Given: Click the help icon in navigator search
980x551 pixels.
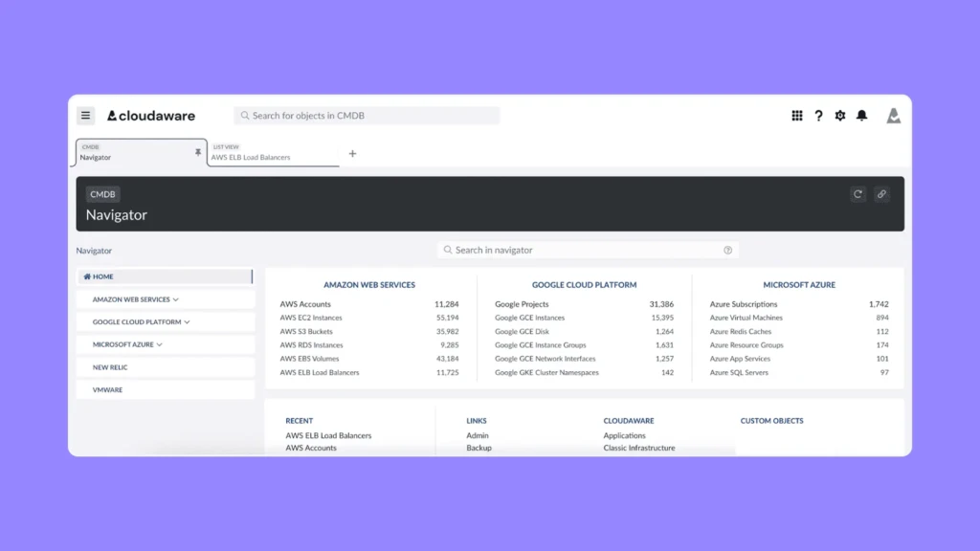Looking at the screenshot, I should pyautogui.click(x=727, y=251).
